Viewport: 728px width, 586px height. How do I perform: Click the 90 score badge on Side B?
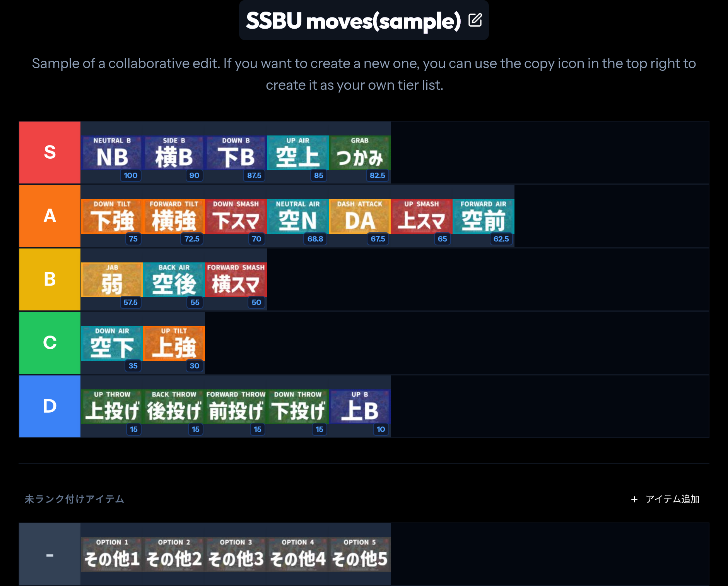[195, 175]
